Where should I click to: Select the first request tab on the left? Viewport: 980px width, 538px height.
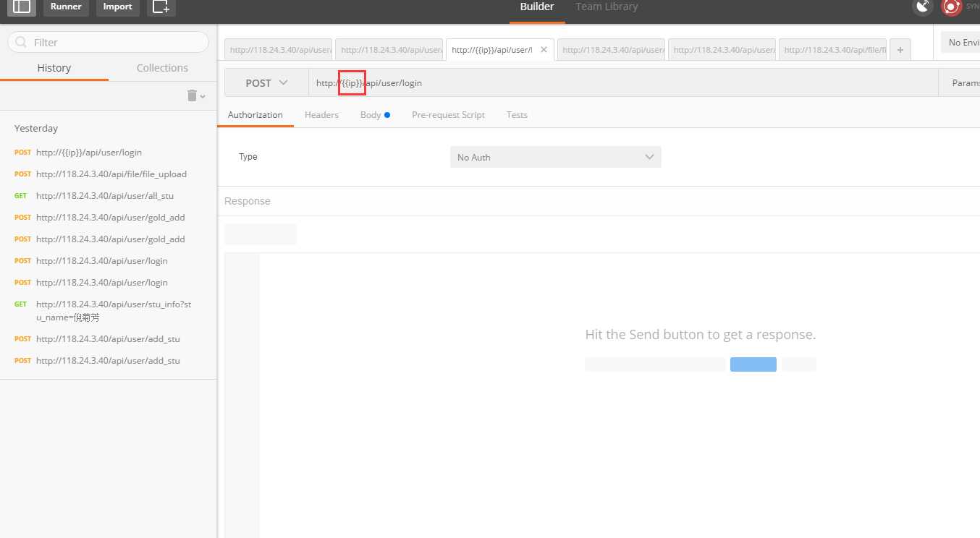point(278,50)
